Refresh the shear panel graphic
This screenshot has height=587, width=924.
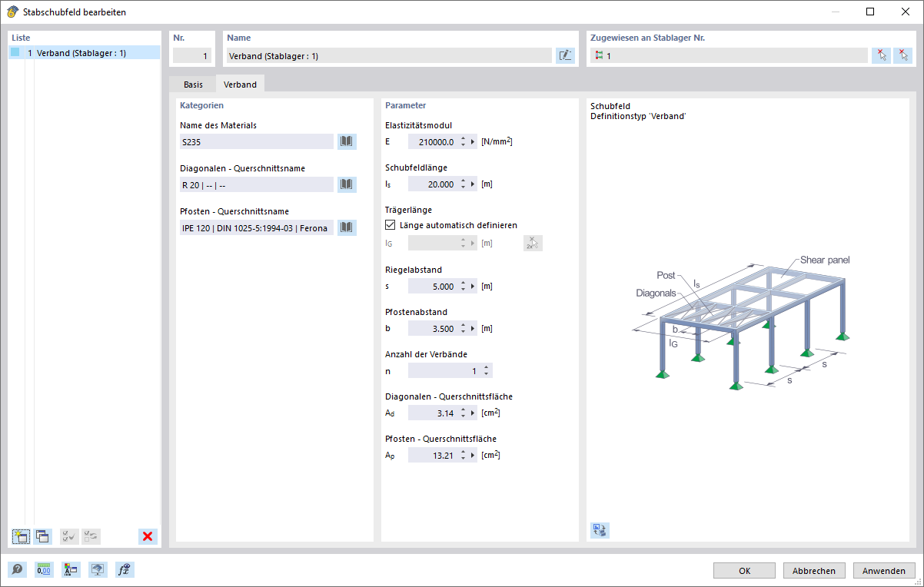coord(600,530)
